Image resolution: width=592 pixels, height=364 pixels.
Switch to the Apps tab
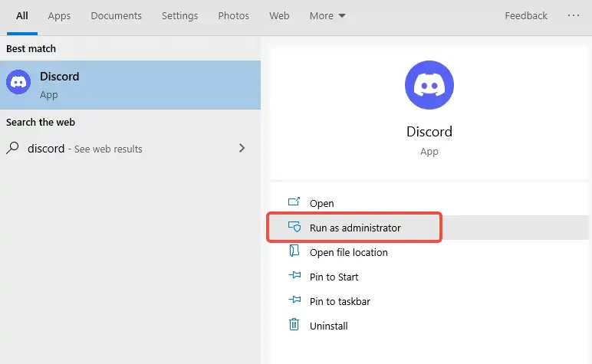point(59,16)
